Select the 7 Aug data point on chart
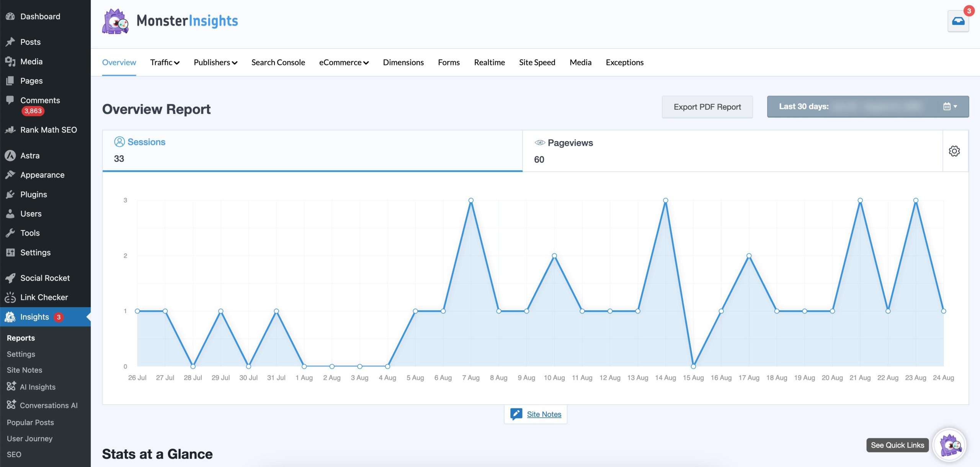This screenshot has width=980, height=467. pyautogui.click(x=471, y=200)
